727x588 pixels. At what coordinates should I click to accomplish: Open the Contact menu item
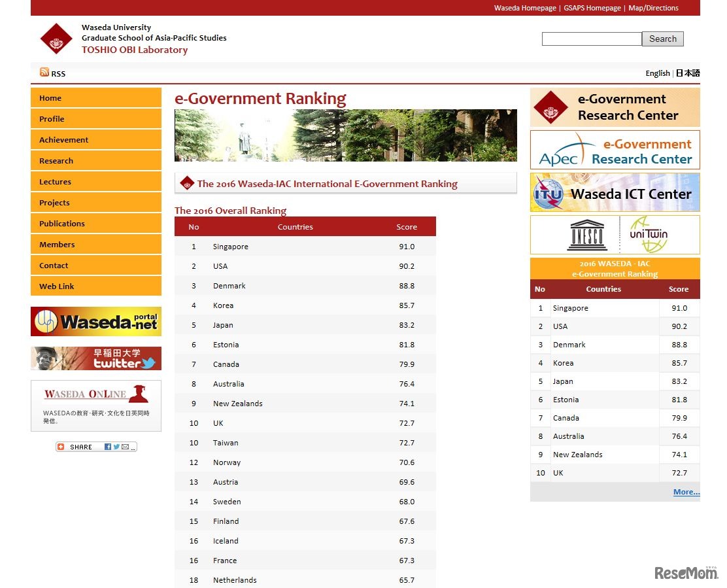click(96, 265)
